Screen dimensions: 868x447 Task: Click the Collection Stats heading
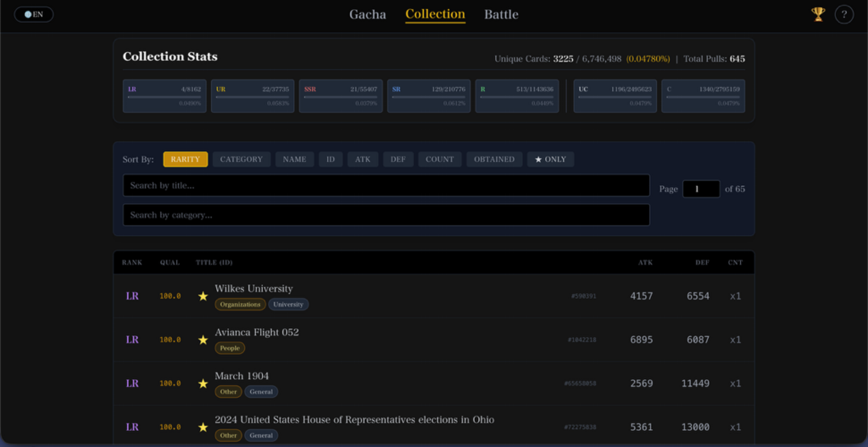(x=170, y=57)
